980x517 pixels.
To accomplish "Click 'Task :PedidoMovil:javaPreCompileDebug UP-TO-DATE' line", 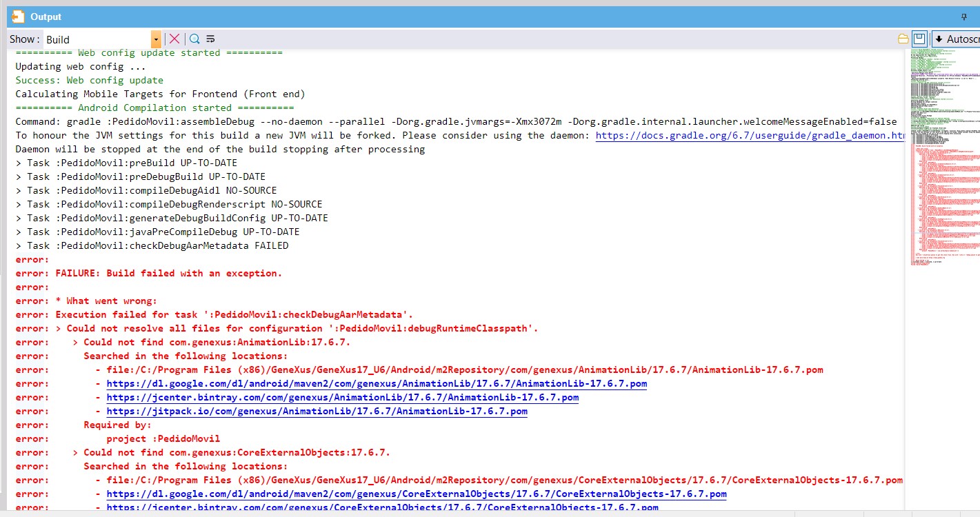I will (157, 232).
